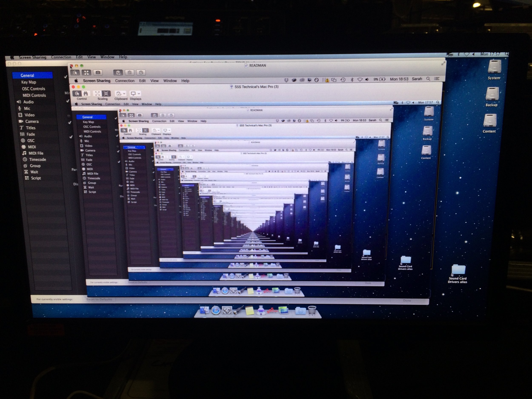This screenshot has height=399, width=532.
Task: Open the Trash in the largest Dock
Action: [x=312, y=310]
